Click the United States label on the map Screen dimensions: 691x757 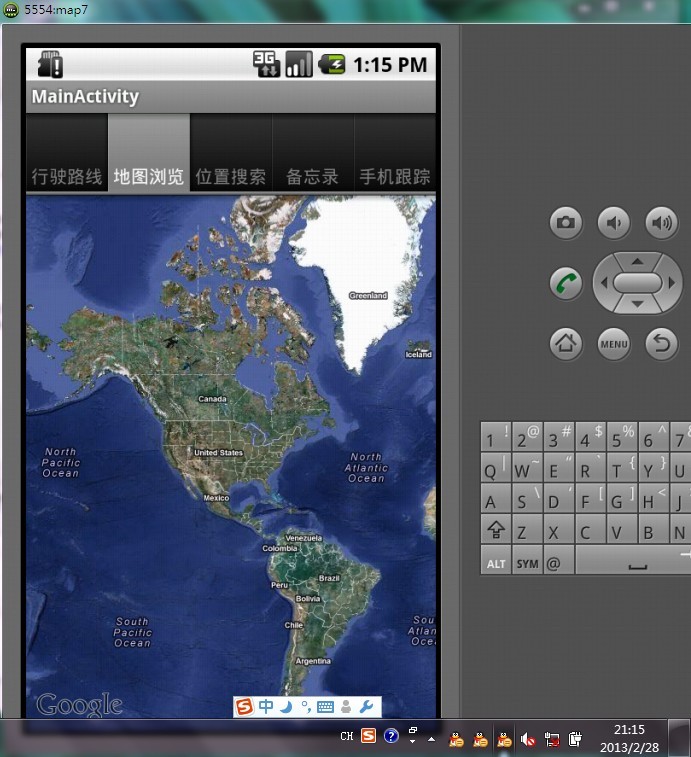[x=218, y=453]
